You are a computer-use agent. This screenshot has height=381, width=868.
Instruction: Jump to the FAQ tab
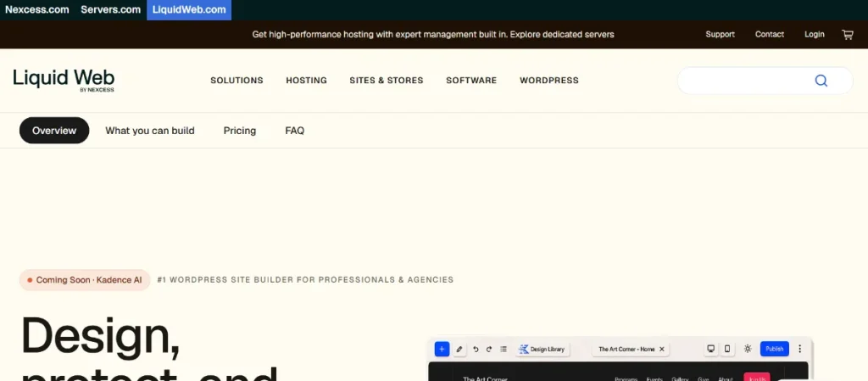click(294, 131)
